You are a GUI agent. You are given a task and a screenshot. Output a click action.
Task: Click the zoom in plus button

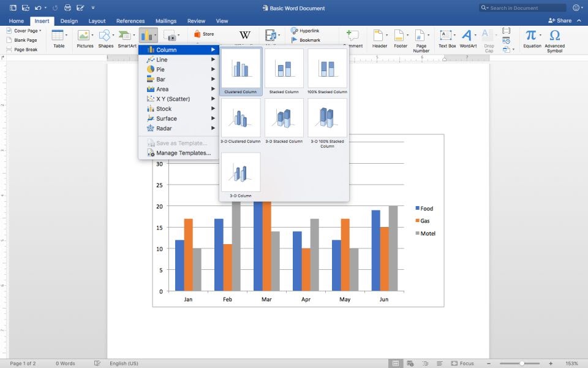coord(551,363)
